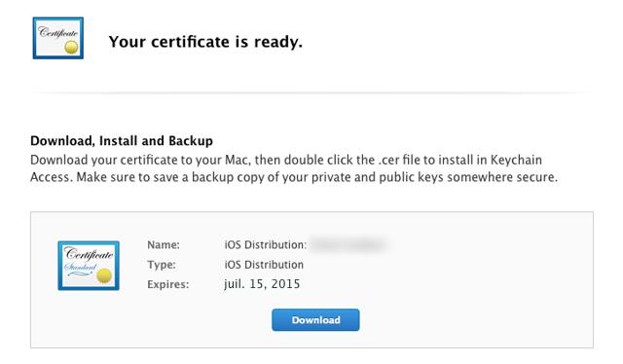Screen dimensions: 623x364
Task: Click the 'Certificate' script text on the header icon
Action: click(x=58, y=32)
